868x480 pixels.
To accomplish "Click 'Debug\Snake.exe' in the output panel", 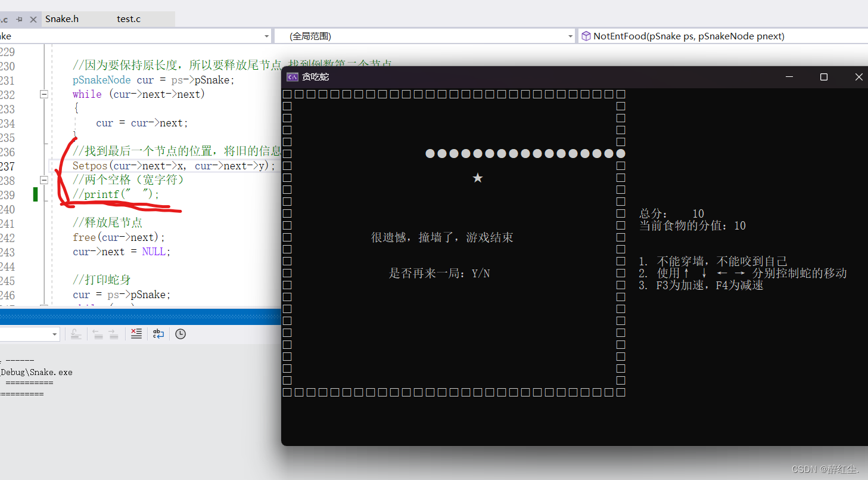I will pos(36,372).
